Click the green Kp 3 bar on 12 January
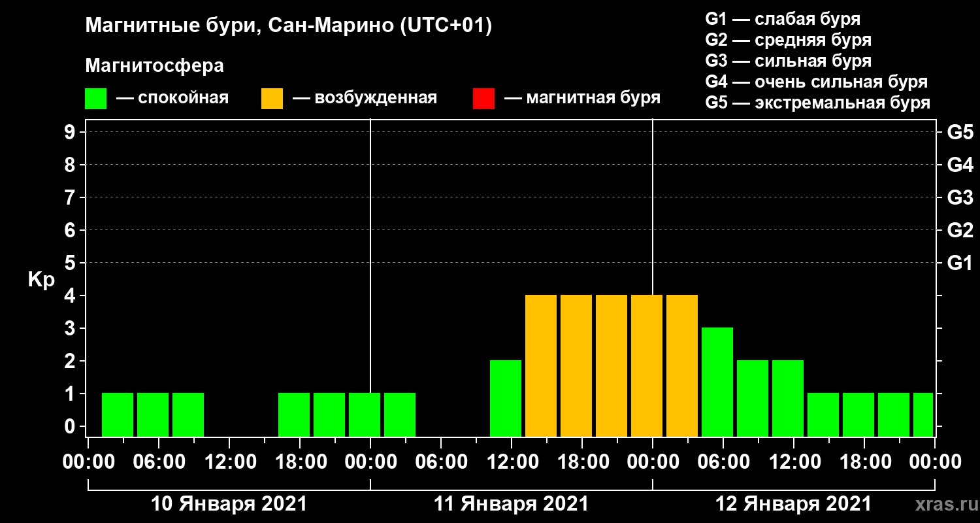This screenshot has width=980, height=523. coord(717,382)
